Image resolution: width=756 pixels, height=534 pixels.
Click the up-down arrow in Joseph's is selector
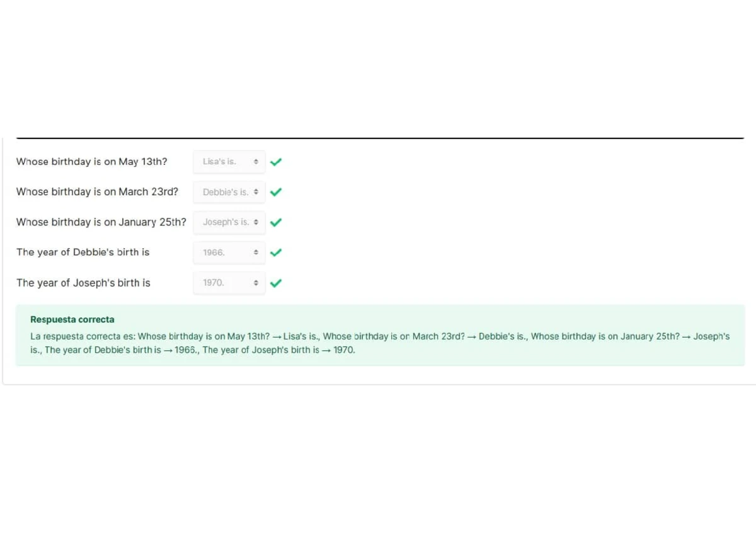coord(256,222)
